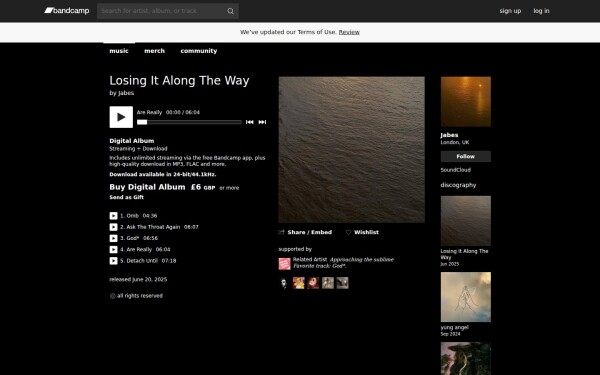Open the SoundCloud link
Image resolution: width=600 pixels, height=375 pixels.
tap(456, 170)
